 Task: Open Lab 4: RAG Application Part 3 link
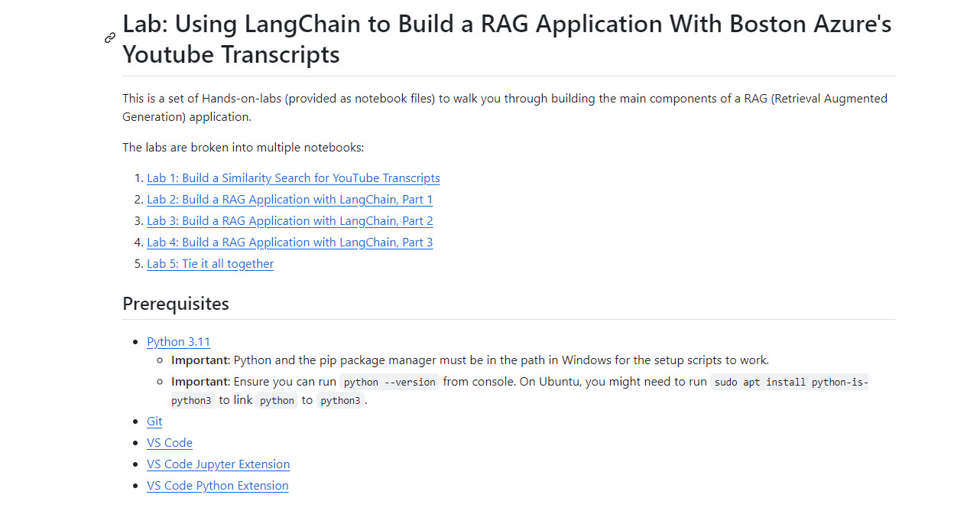coord(290,243)
